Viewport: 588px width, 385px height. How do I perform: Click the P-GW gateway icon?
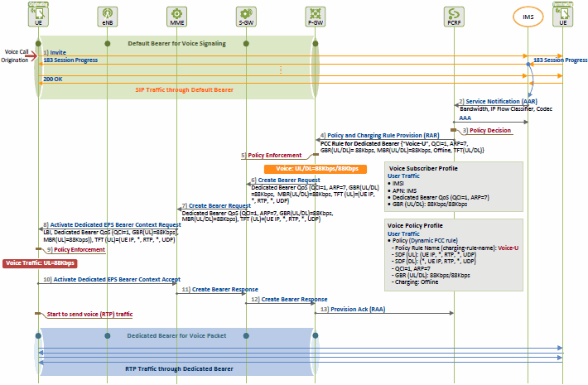[315, 17]
